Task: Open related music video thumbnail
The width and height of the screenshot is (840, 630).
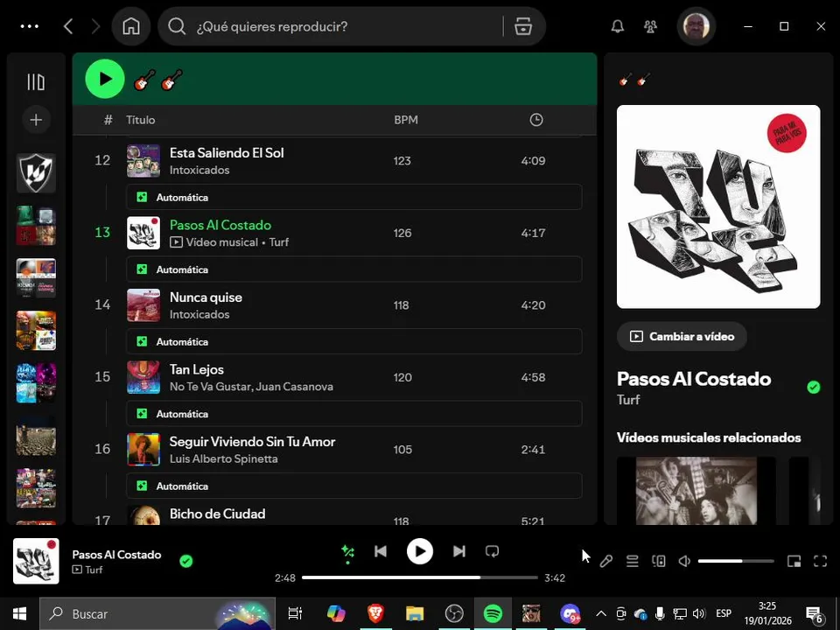Action: (696, 491)
